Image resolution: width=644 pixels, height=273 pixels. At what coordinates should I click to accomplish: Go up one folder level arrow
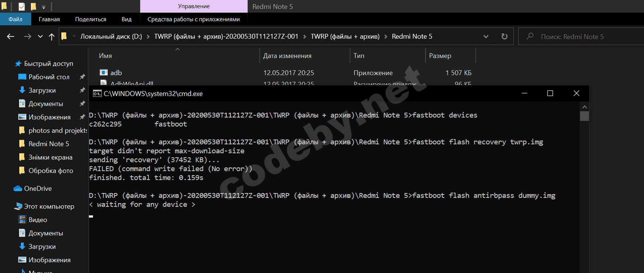[x=52, y=37]
